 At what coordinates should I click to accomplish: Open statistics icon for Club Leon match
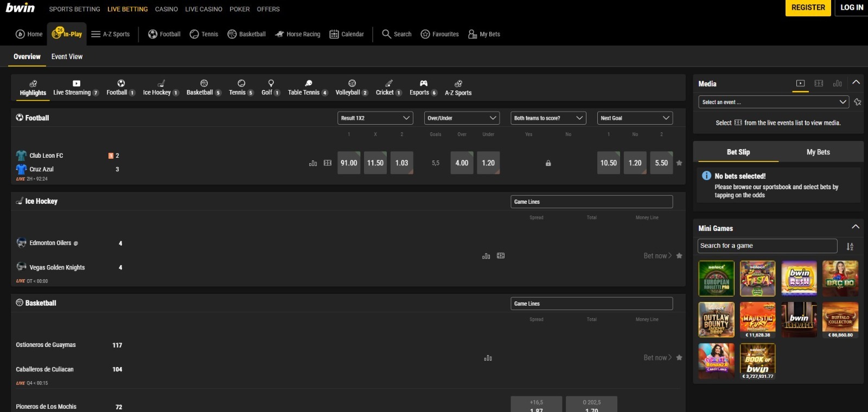(313, 163)
